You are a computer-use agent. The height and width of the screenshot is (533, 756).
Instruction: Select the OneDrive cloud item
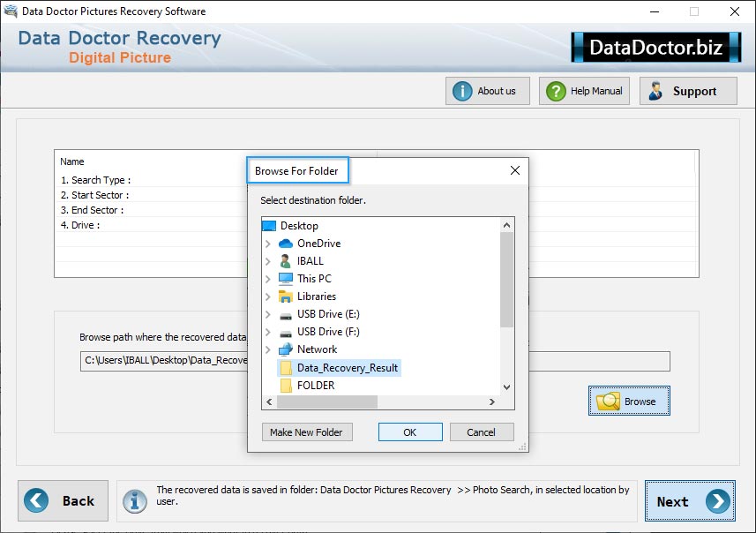click(x=318, y=244)
